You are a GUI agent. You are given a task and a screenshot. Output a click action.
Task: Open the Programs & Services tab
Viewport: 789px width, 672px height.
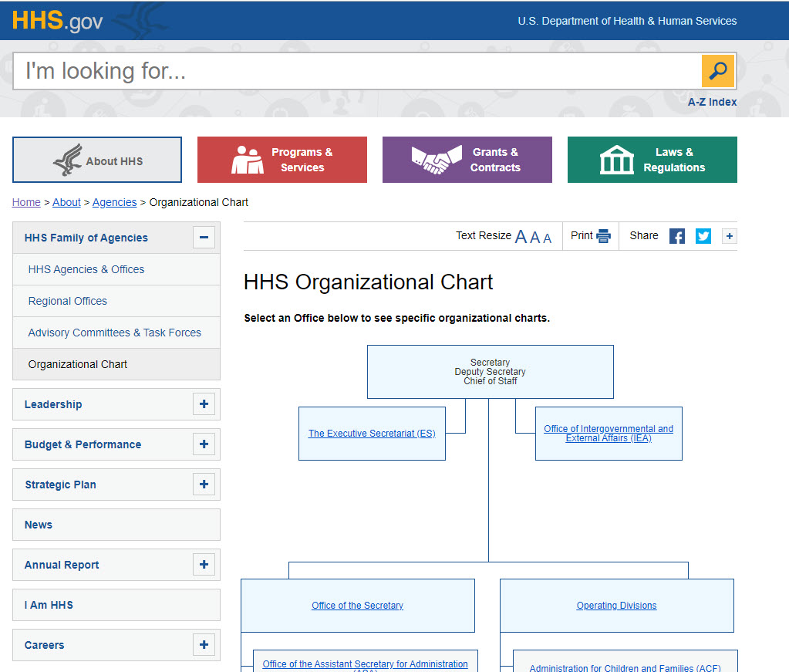[282, 160]
